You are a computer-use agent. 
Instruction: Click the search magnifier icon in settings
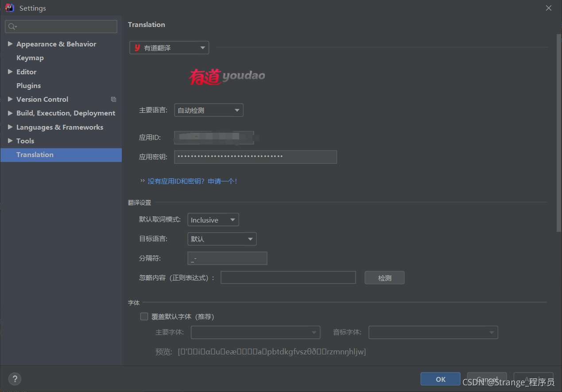(12, 27)
